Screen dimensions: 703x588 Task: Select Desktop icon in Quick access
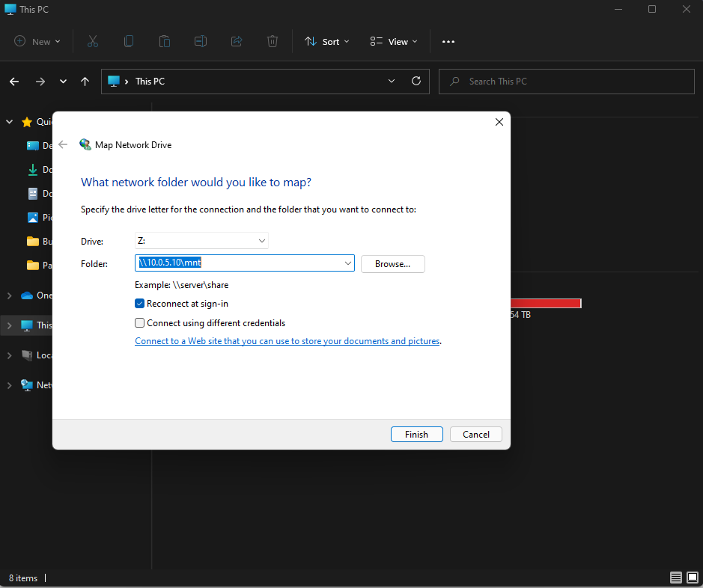tap(33, 146)
